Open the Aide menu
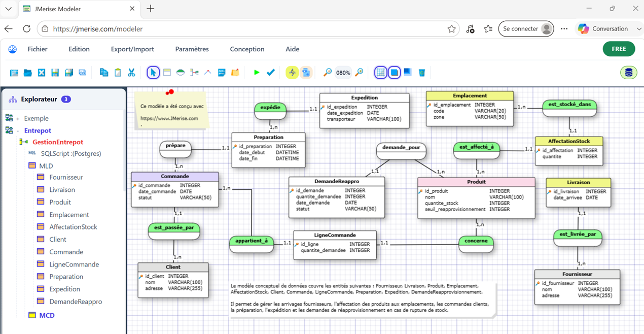 click(293, 49)
